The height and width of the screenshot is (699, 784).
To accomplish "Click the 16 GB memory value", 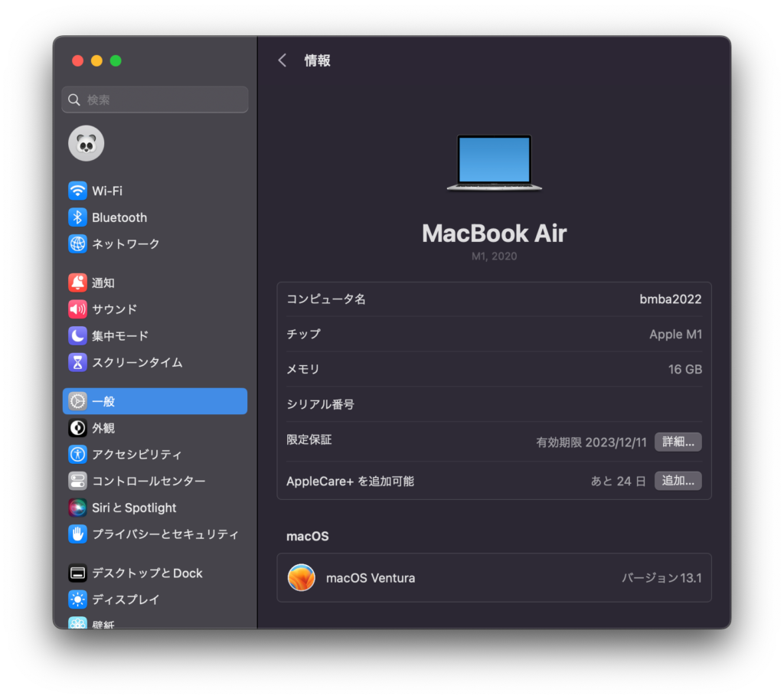I will click(685, 370).
